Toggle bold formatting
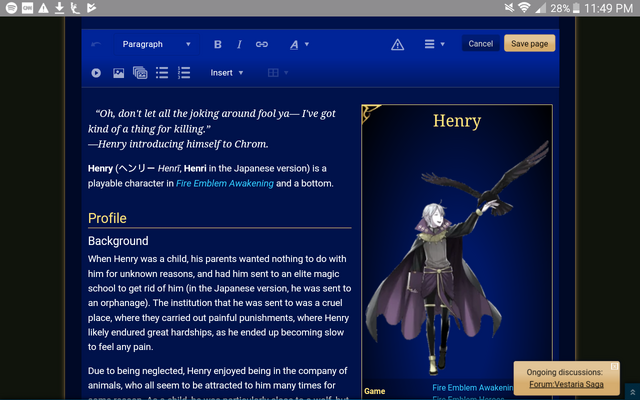The width and height of the screenshot is (640, 400). (x=218, y=44)
